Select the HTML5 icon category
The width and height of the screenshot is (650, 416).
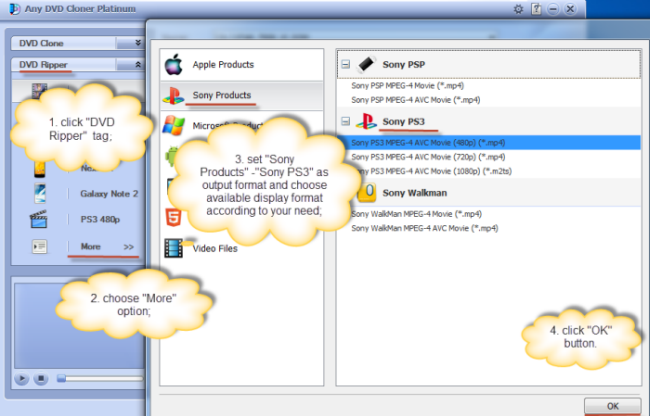coord(173,217)
